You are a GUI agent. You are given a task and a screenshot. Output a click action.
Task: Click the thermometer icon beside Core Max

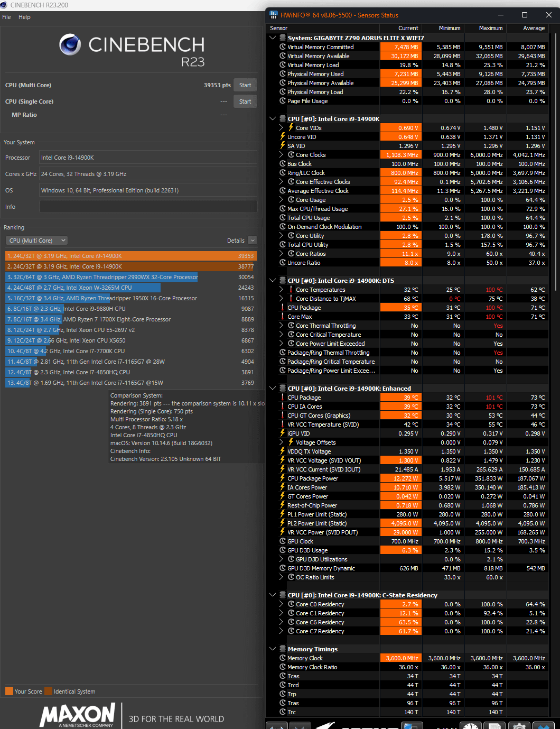click(283, 317)
